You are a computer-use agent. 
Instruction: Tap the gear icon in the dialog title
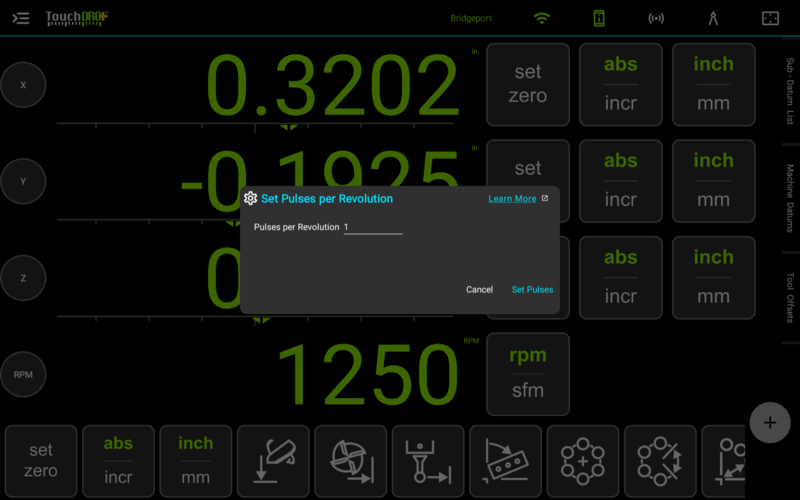[x=250, y=198]
